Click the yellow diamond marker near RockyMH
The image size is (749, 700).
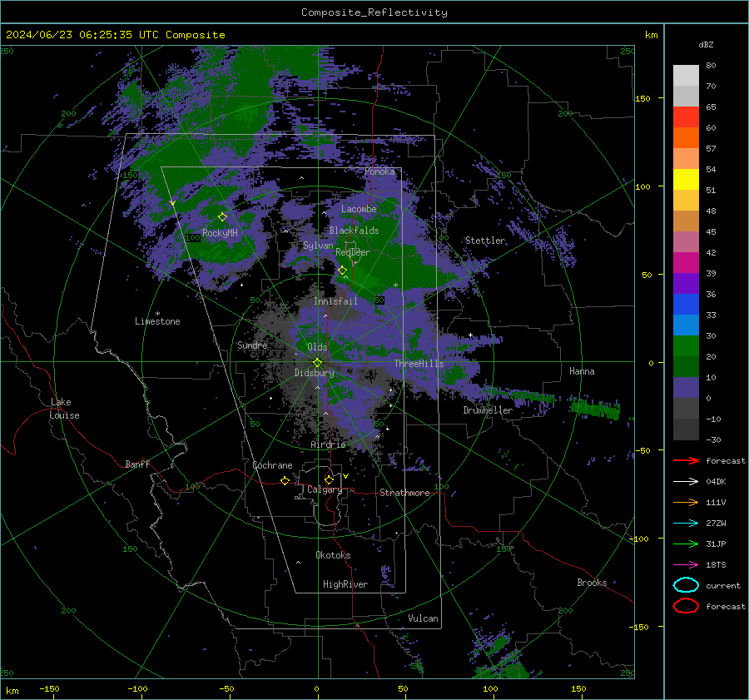pos(222,217)
